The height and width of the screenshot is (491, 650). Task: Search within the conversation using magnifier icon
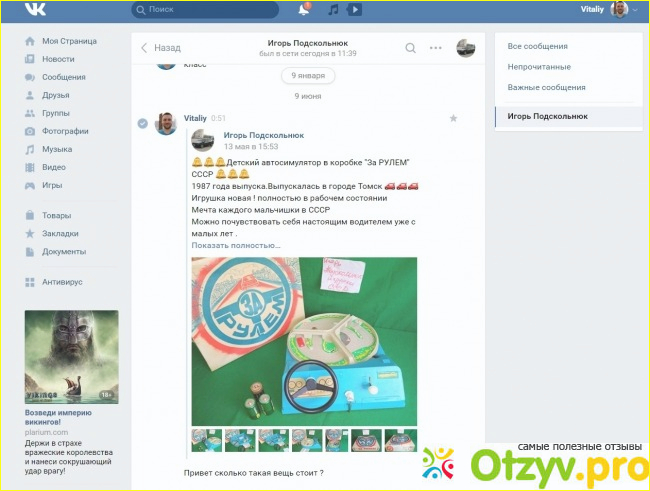tap(411, 48)
